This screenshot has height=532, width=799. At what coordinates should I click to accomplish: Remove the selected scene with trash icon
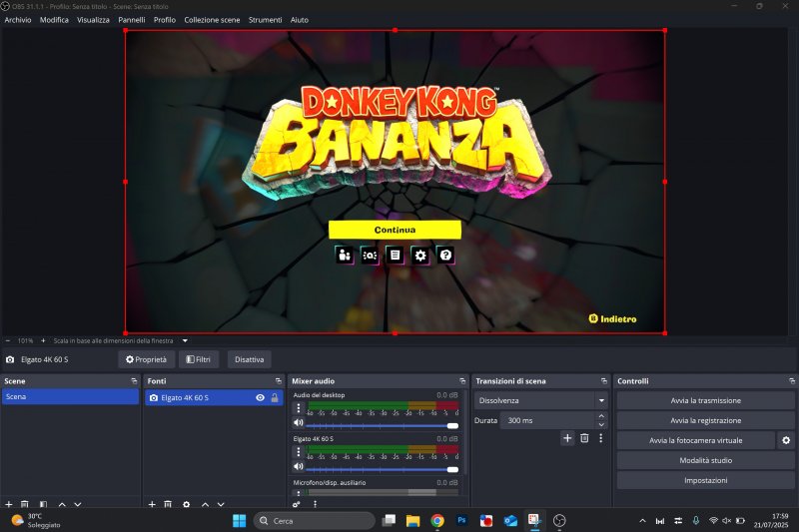click(25, 505)
